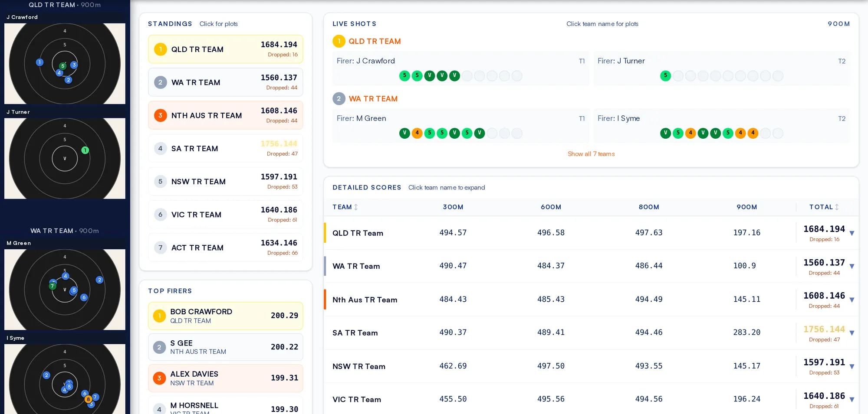Click SA TR Team 900M score 283.20
The image size is (868, 414).
[x=747, y=333]
